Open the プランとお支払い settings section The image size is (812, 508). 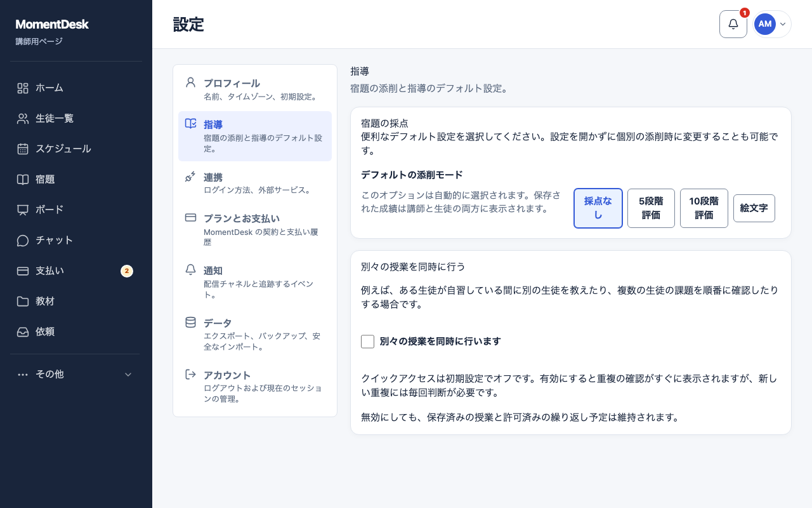pos(255,230)
